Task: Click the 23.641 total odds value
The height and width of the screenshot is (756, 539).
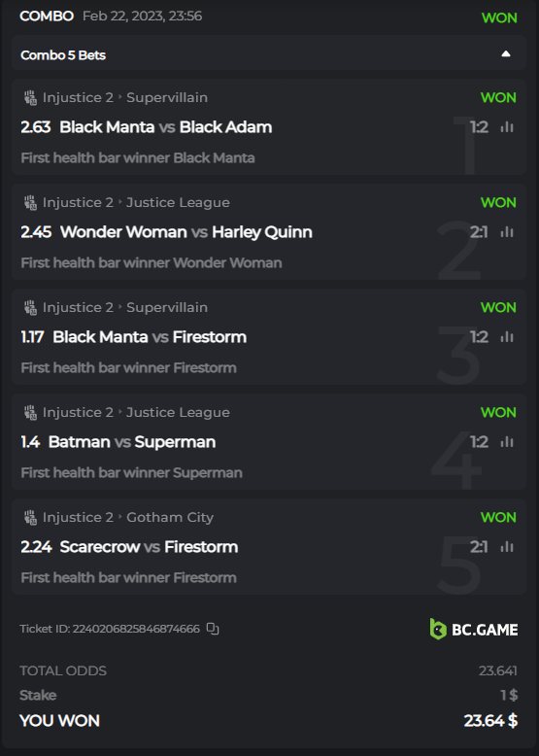Action: pos(498,670)
